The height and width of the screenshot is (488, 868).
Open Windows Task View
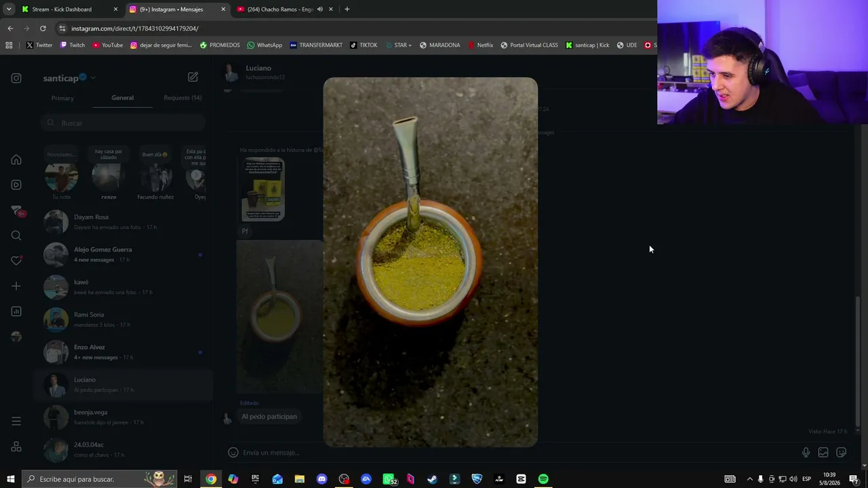pyautogui.click(x=188, y=479)
